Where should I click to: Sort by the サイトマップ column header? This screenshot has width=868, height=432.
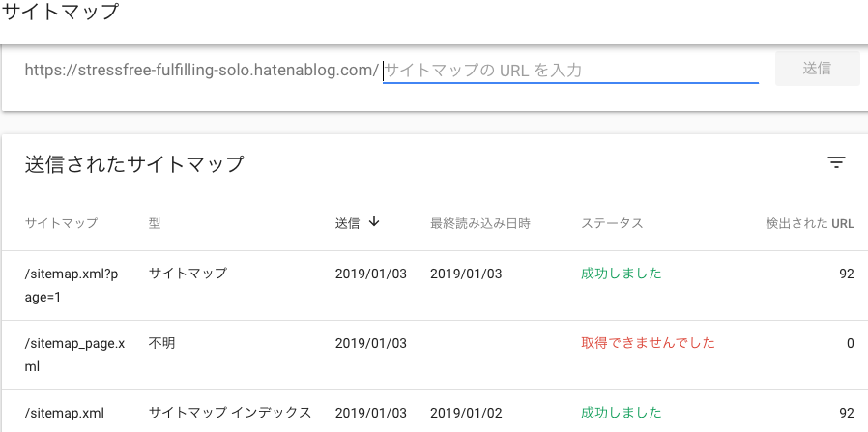[x=61, y=223]
